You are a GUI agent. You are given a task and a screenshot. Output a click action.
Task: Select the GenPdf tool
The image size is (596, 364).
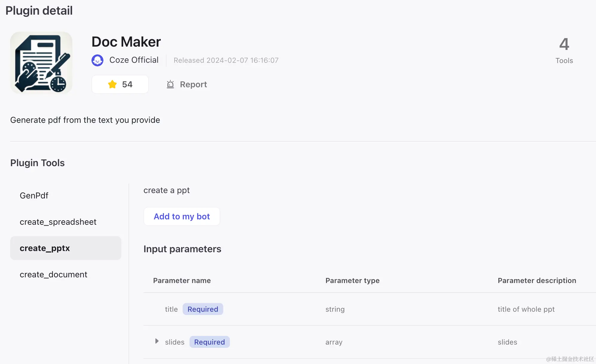[x=34, y=195]
